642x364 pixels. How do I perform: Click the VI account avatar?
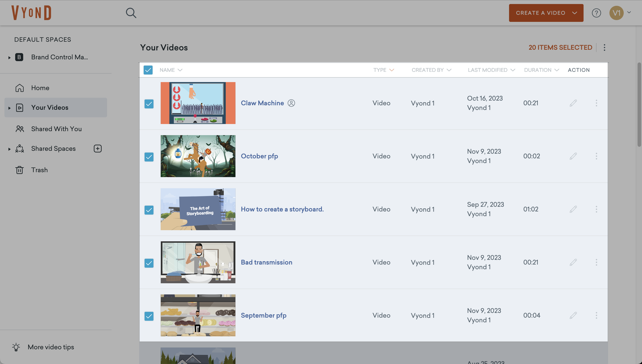616,13
